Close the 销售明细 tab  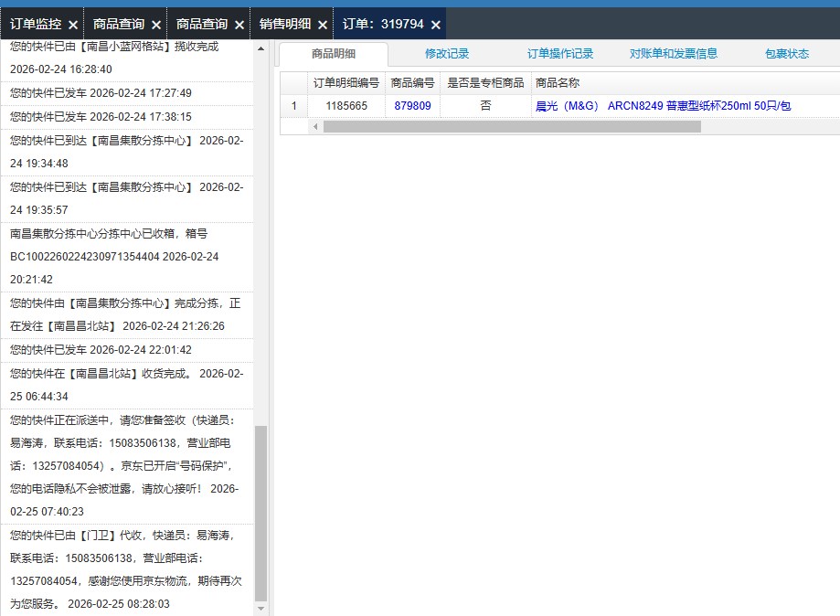(x=323, y=25)
